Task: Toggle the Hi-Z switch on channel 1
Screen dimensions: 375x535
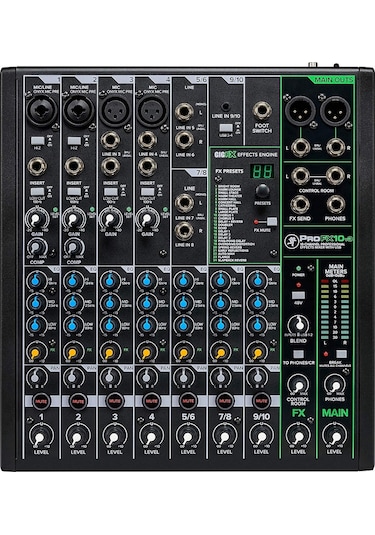Action: [38, 141]
